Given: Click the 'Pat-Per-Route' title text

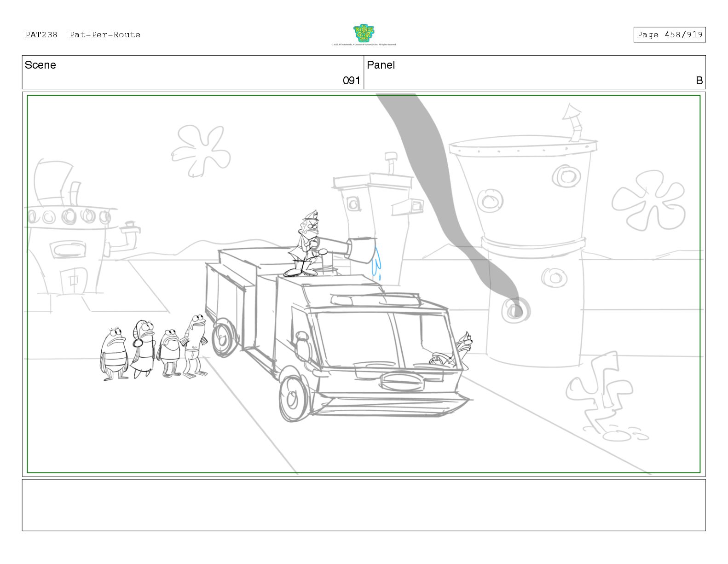Looking at the screenshot, I should tap(105, 35).
